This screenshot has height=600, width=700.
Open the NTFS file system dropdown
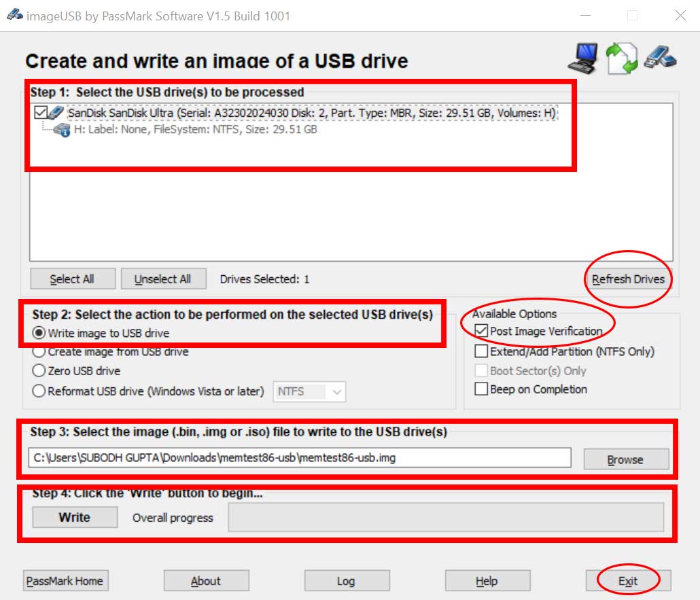[x=309, y=391]
